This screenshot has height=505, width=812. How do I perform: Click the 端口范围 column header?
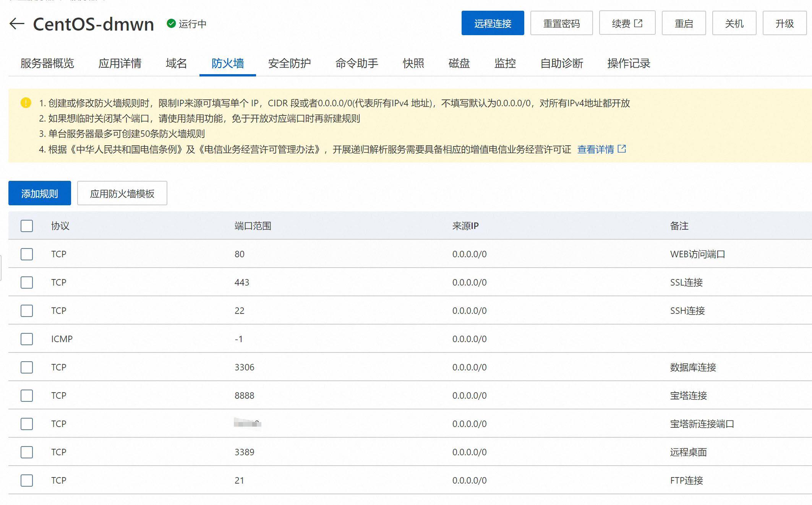tap(253, 226)
